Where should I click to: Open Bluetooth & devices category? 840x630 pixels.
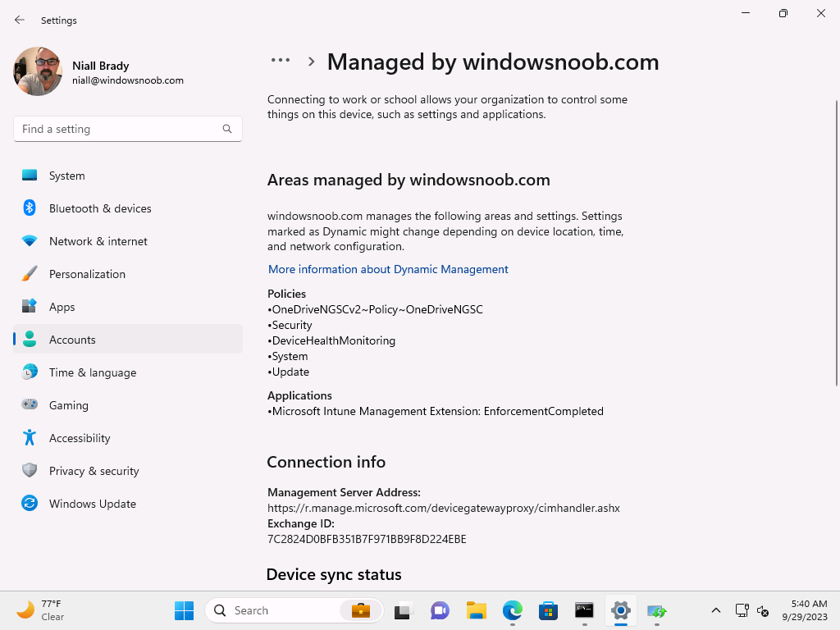pos(127,208)
